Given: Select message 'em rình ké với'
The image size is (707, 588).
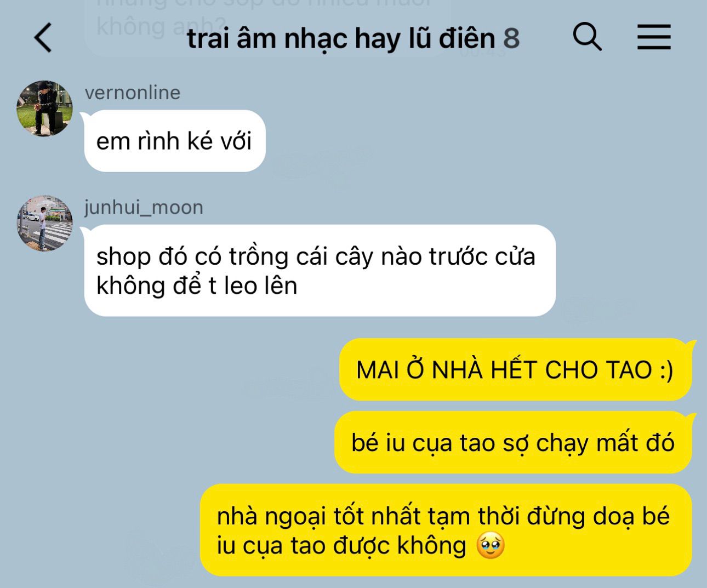Looking at the screenshot, I should tap(175, 141).
